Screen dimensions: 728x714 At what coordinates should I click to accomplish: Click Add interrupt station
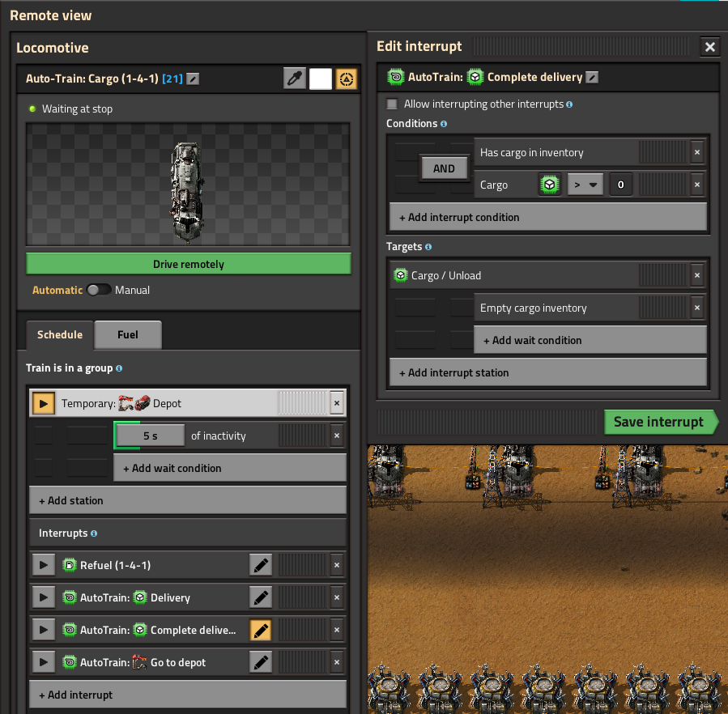coord(548,372)
